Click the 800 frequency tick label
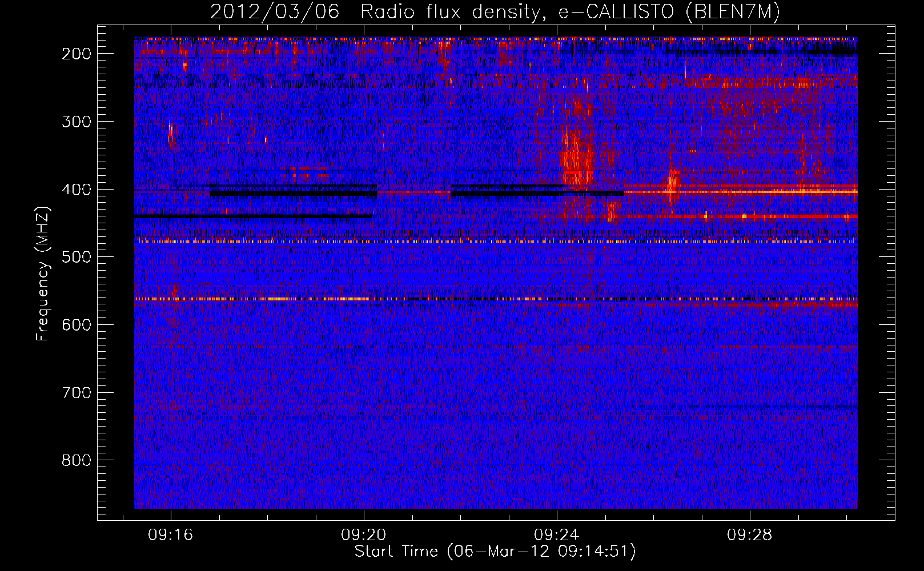924x571 pixels. [x=76, y=460]
